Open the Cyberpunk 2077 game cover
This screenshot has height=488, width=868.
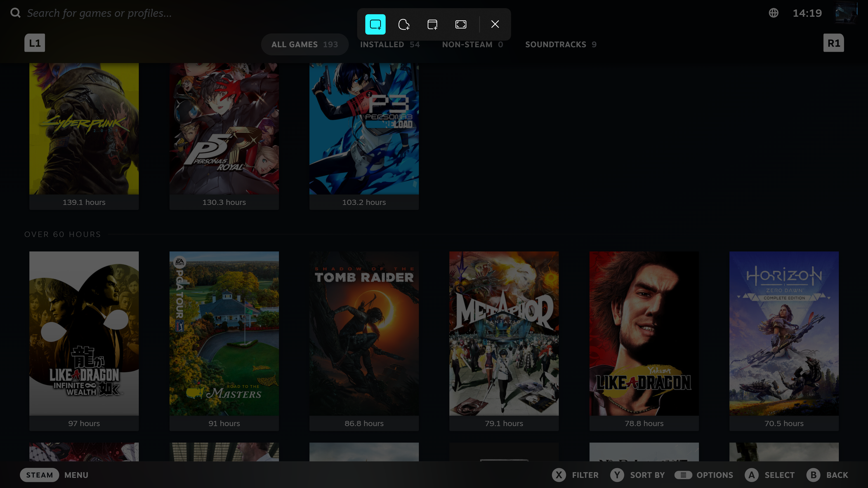coord(84,129)
